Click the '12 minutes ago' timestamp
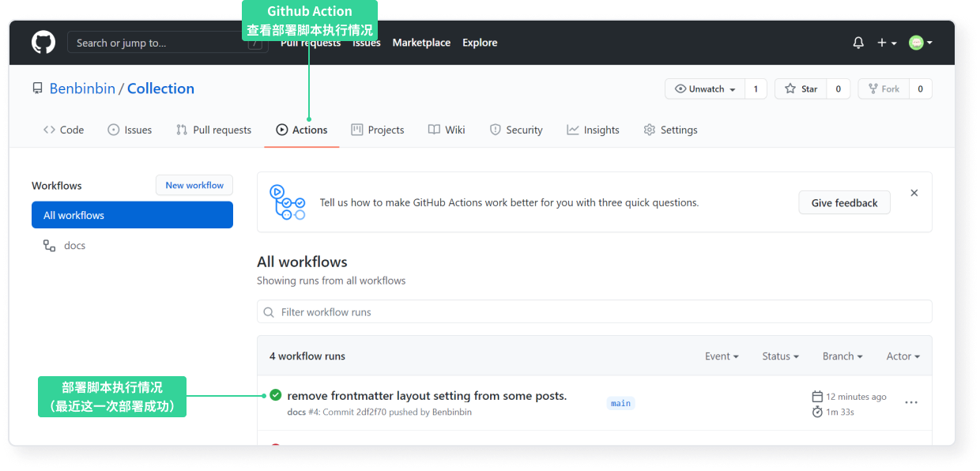The height and width of the screenshot is (471, 980). pyautogui.click(x=856, y=397)
